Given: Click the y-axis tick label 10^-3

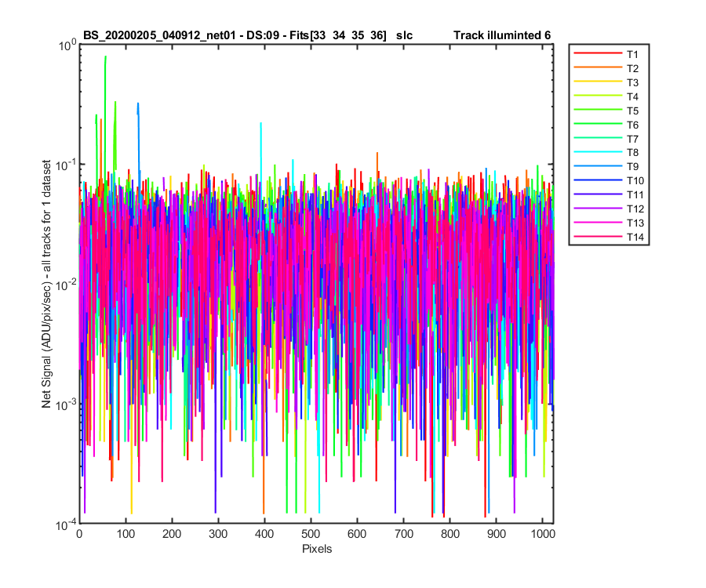Looking at the screenshot, I should click(x=65, y=405).
